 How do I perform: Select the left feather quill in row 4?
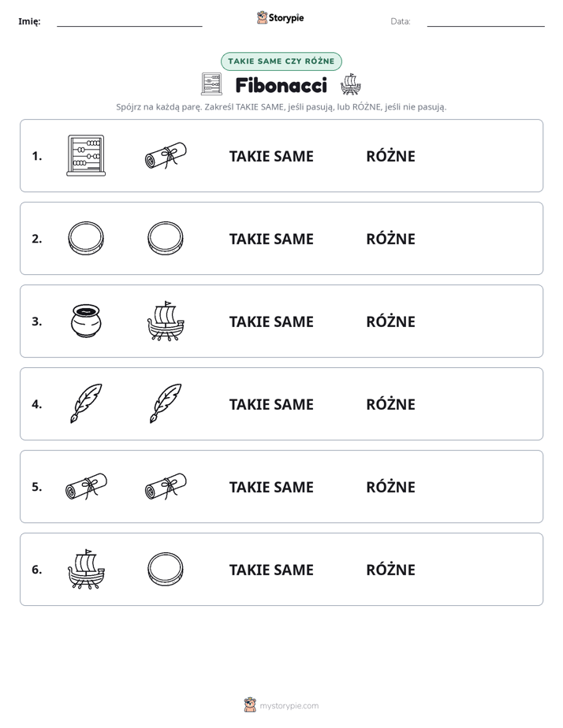pyautogui.click(x=86, y=403)
